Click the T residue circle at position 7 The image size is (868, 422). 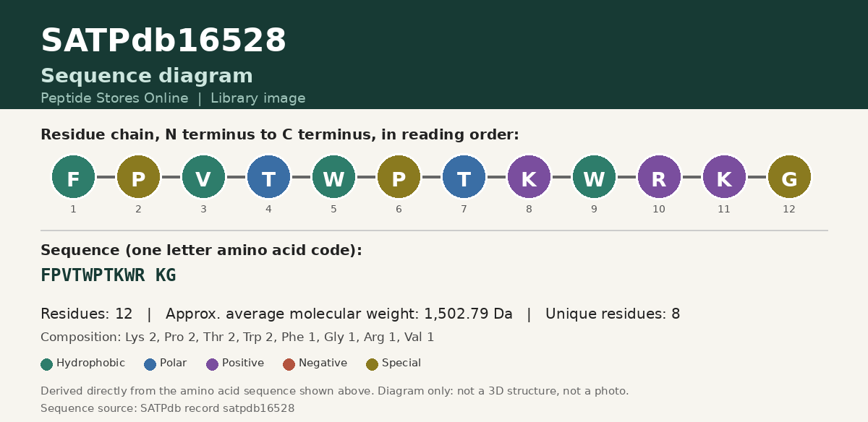(x=464, y=177)
